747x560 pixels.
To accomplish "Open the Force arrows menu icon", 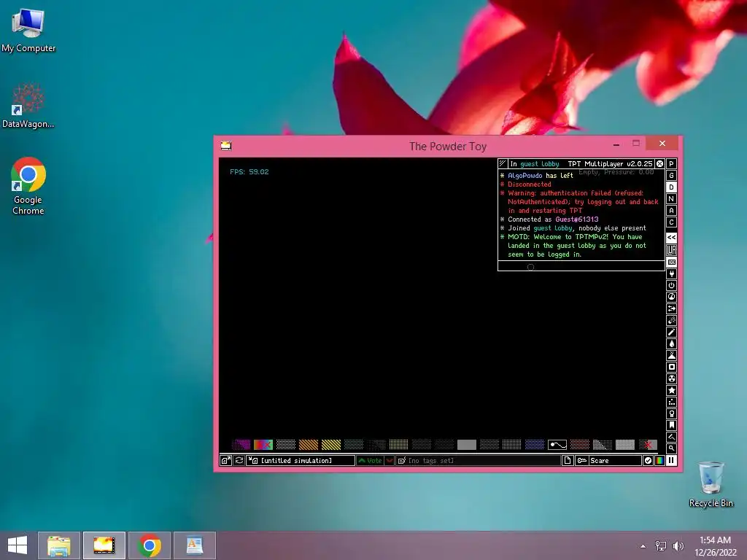I will [671, 308].
